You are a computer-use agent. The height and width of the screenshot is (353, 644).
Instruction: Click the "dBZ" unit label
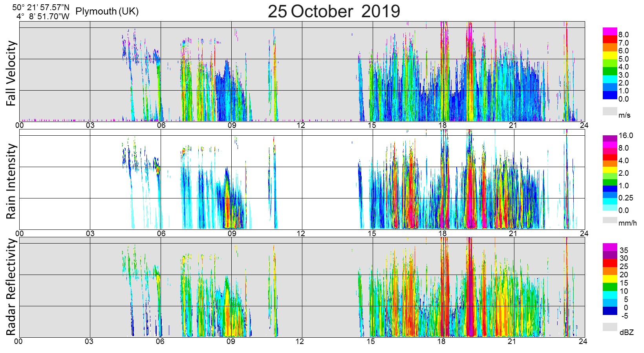(627, 332)
